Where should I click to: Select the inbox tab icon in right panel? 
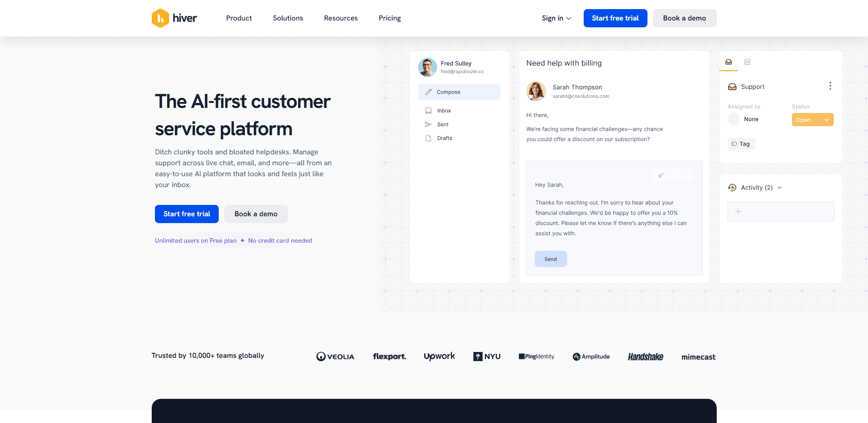pyautogui.click(x=729, y=62)
